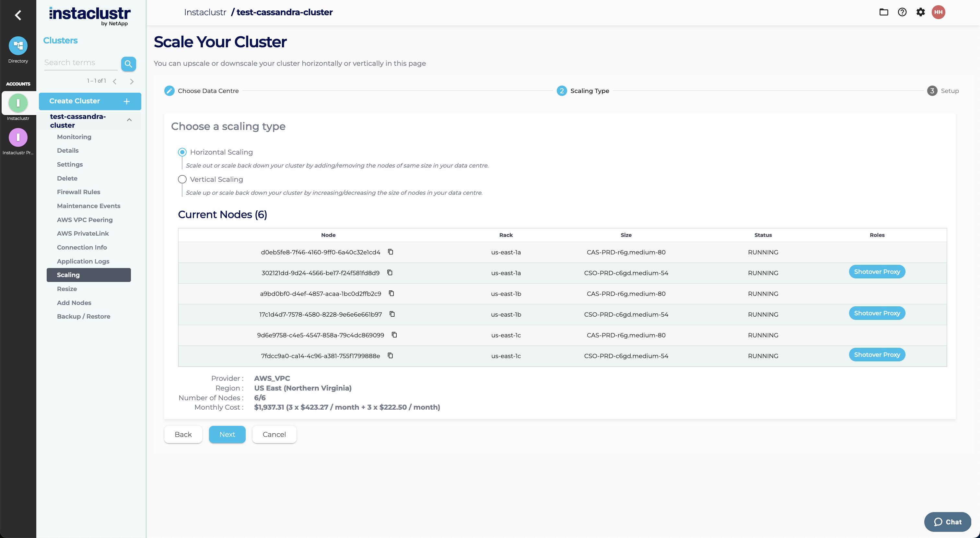The image size is (980, 538).
Task: Go to previous page of cluster list
Action: point(114,81)
